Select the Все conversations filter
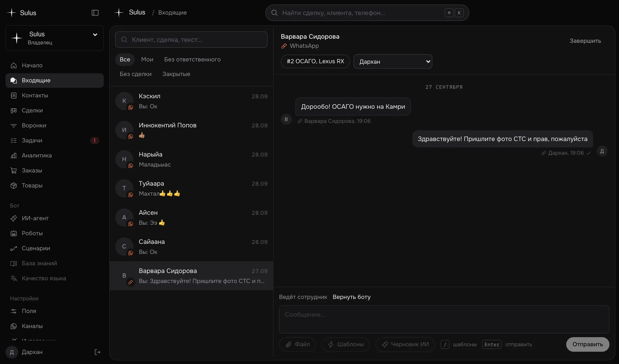This screenshot has height=364, width=619. [x=125, y=59]
